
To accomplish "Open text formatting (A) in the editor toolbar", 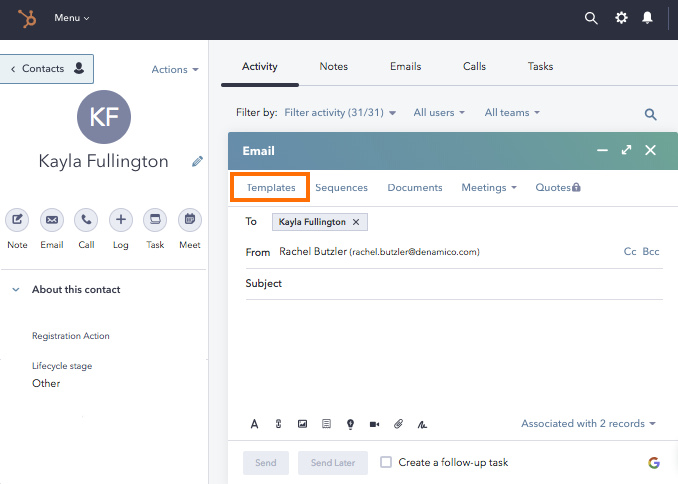I will (254, 424).
